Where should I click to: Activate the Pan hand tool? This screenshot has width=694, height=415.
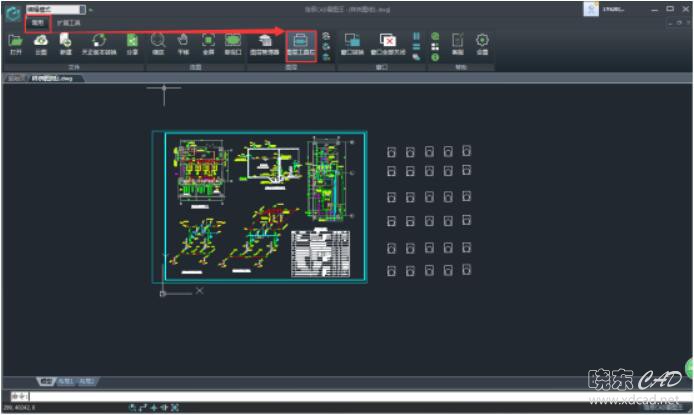(x=183, y=42)
